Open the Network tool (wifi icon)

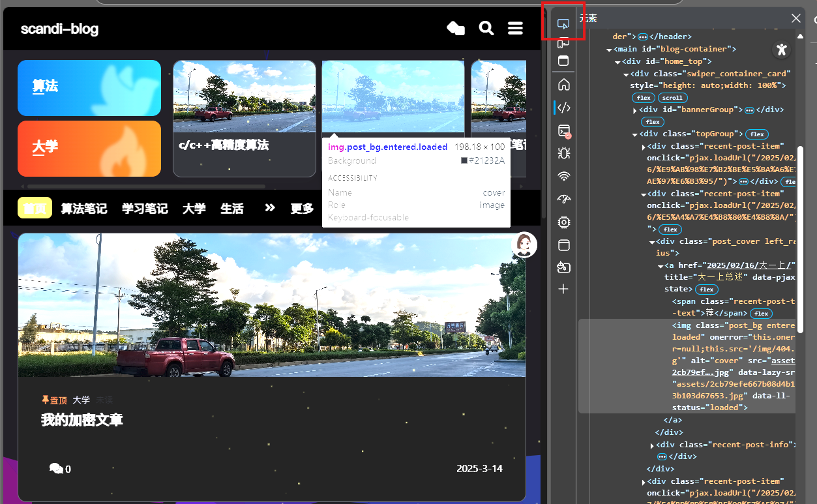[x=564, y=176]
